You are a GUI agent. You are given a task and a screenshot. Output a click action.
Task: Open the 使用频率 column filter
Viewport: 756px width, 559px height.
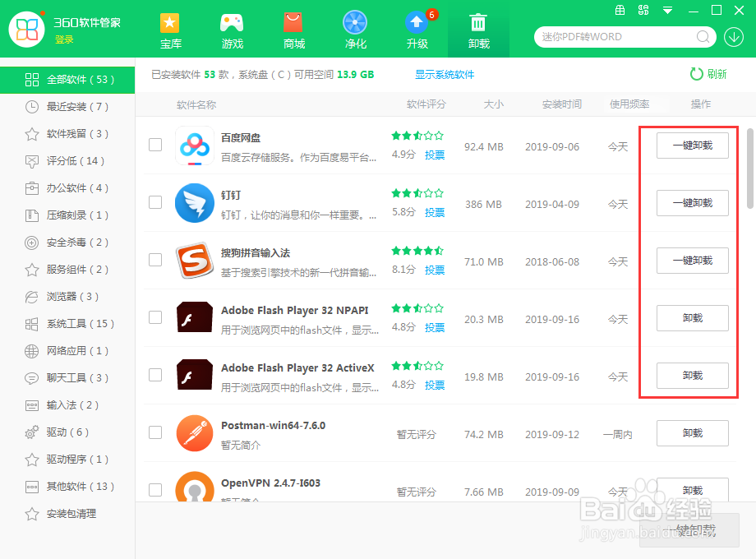[x=625, y=104]
